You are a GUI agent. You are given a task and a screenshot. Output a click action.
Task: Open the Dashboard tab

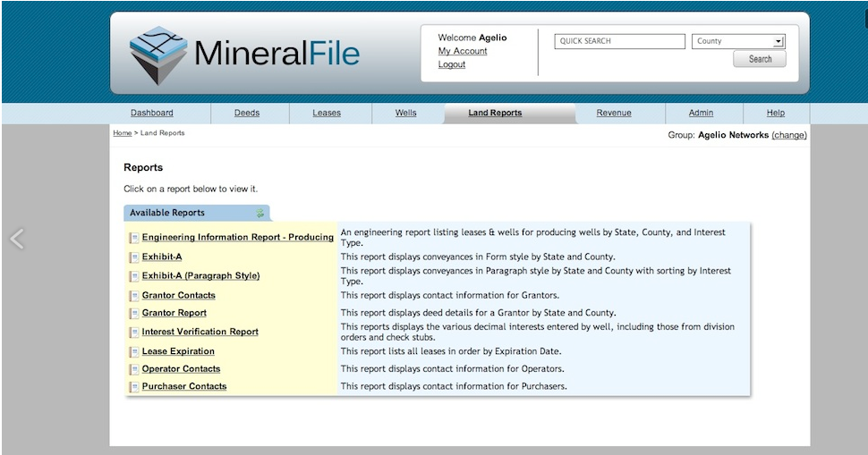(x=152, y=113)
